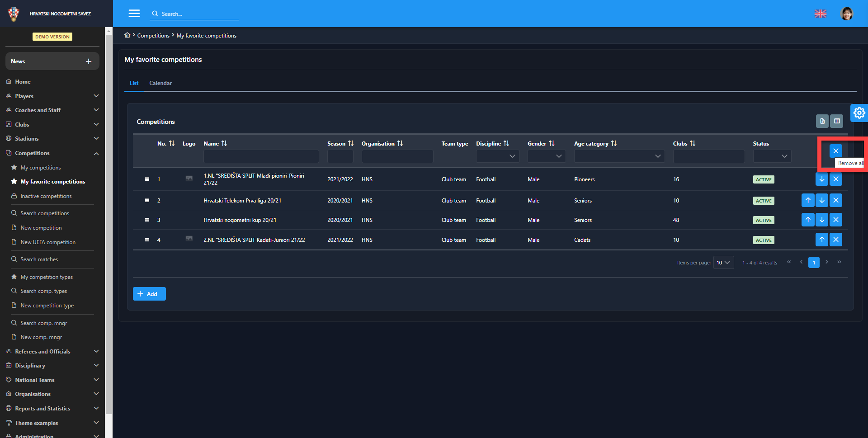Viewport: 868px width, 438px height.
Task: Click the Name filter input field
Action: click(x=261, y=156)
